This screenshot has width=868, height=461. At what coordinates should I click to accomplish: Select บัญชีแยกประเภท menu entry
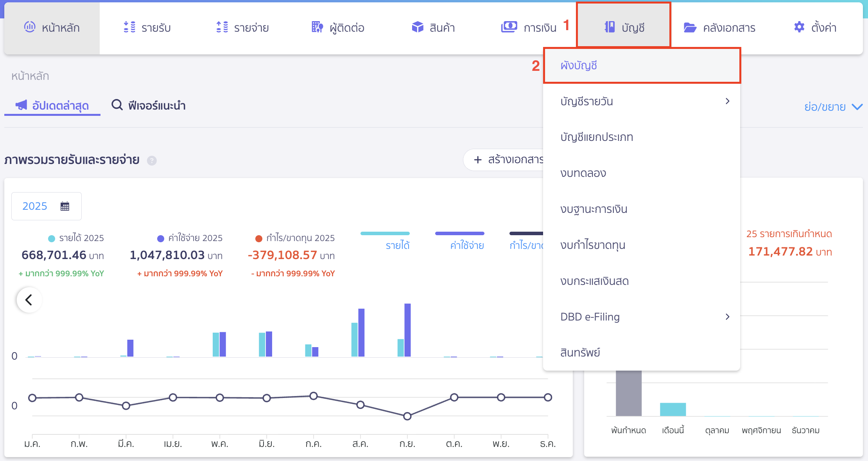pos(642,137)
